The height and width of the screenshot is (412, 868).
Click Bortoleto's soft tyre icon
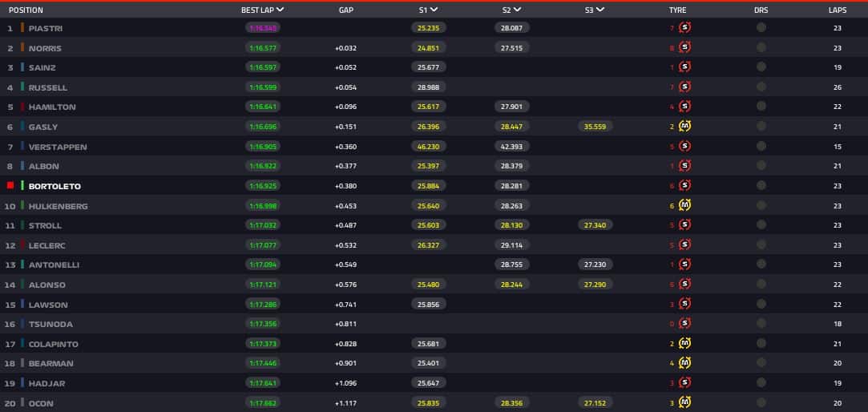coord(684,185)
